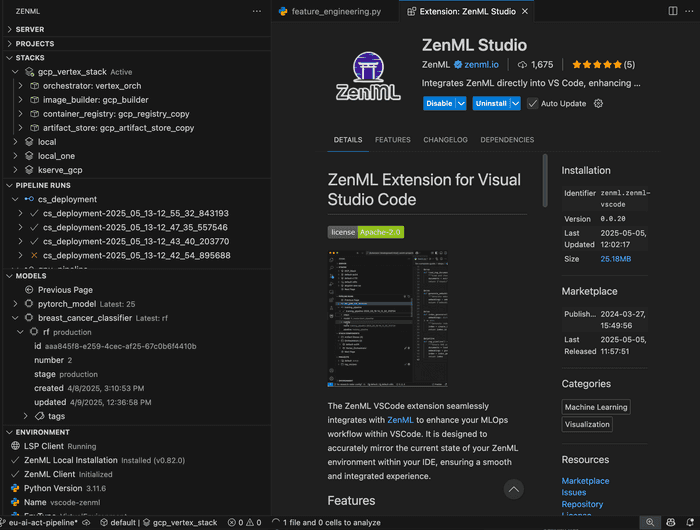Click the extension screenshot thumbnail
Viewport: 700px width, 530px height.
point(388,319)
